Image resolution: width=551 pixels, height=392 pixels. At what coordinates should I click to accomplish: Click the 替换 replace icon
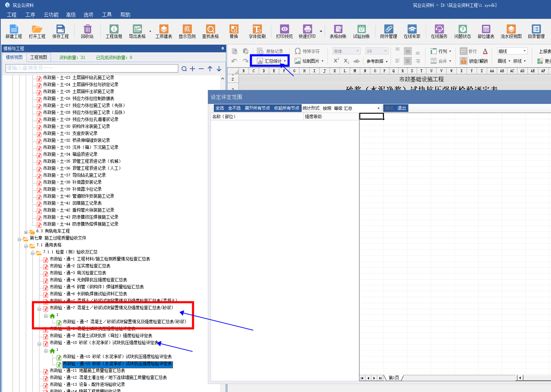[x=234, y=31]
